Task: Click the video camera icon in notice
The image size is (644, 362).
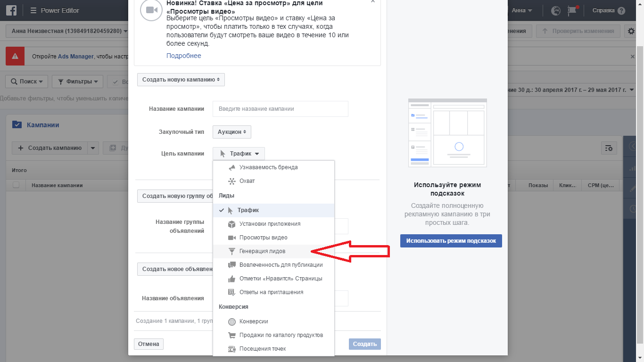Action: 151,10
